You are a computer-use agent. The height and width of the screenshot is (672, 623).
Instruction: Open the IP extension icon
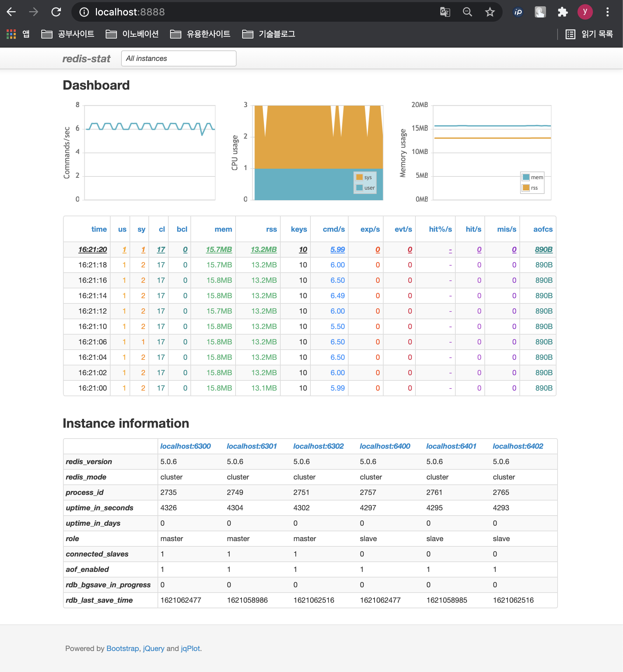518,12
